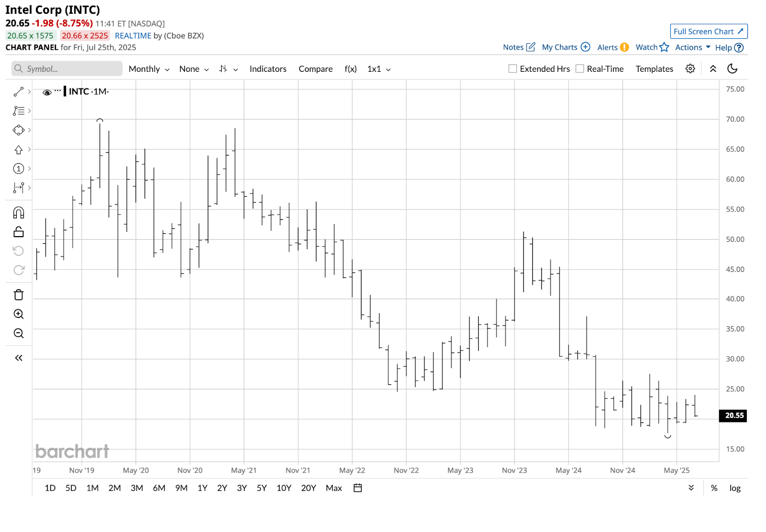The height and width of the screenshot is (532, 766).
Task: Select the 5D time range
Action: coord(71,488)
